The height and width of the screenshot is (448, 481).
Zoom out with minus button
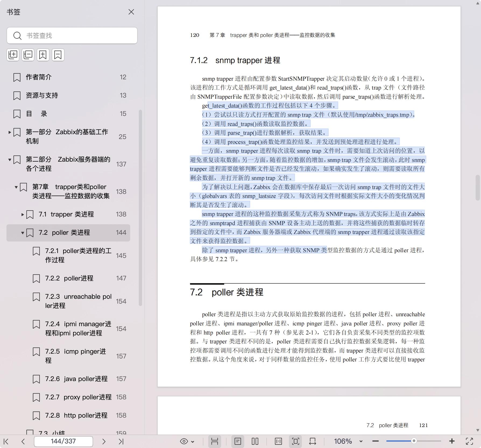[376, 441]
